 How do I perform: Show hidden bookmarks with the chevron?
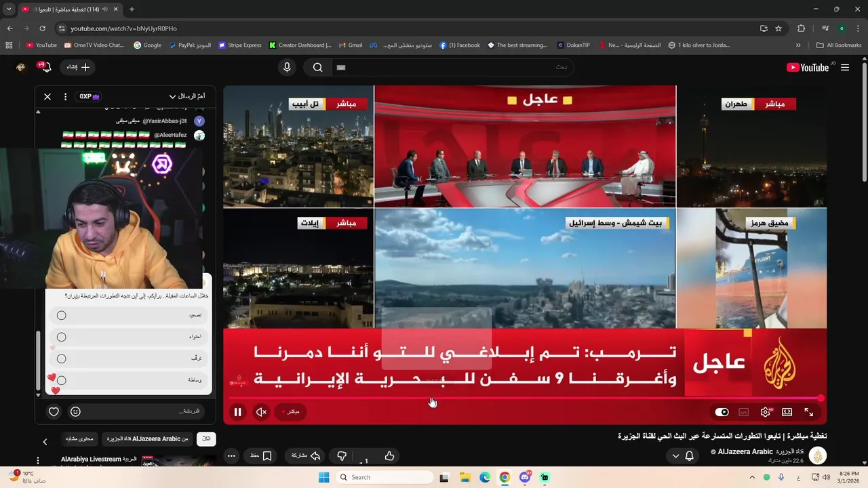click(x=798, y=45)
